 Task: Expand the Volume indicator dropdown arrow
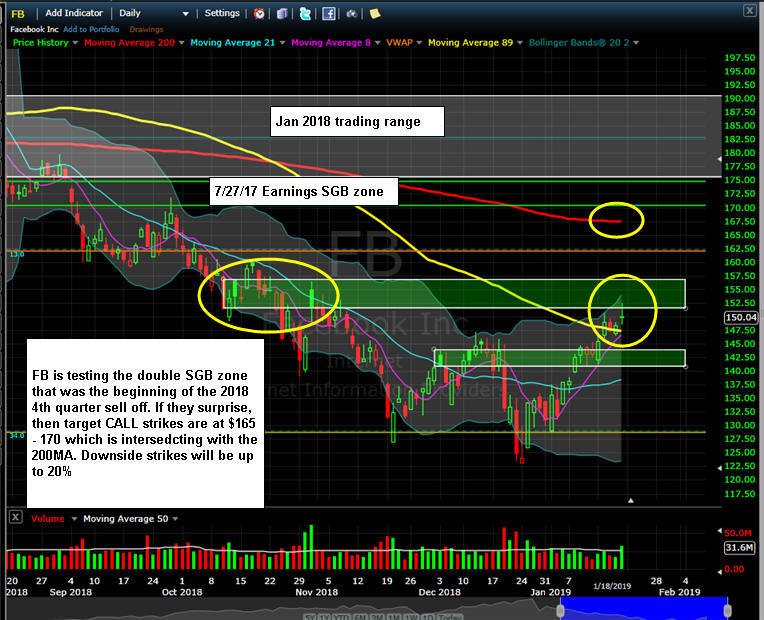click(74, 519)
